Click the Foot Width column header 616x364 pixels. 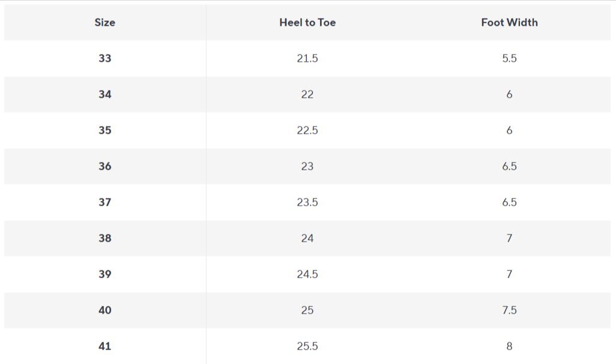(509, 23)
